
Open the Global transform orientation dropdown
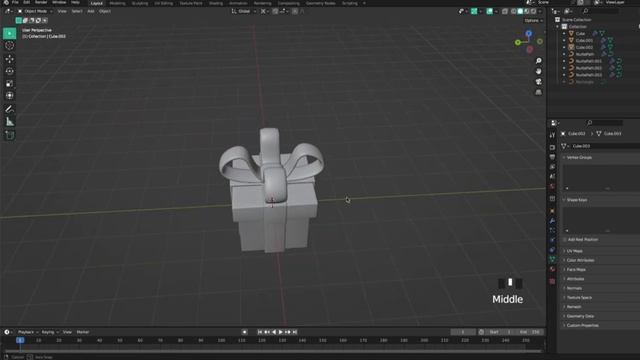point(244,11)
